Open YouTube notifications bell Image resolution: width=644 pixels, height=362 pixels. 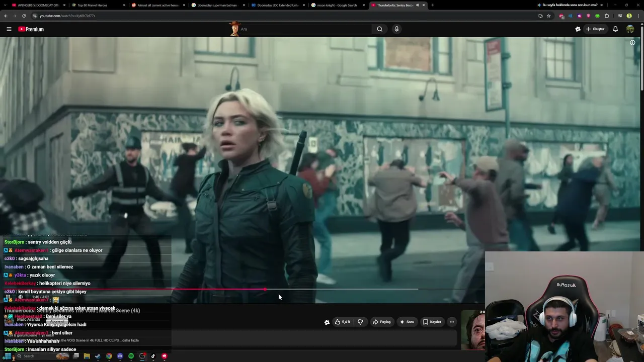click(x=615, y=29)
